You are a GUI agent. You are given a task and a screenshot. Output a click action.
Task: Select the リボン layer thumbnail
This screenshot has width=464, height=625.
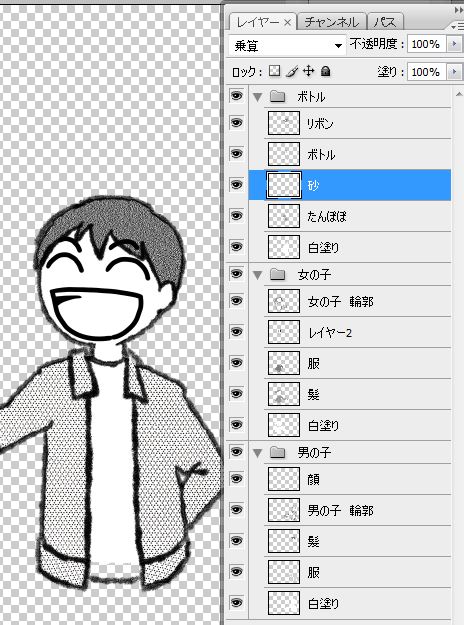(284, 123)
